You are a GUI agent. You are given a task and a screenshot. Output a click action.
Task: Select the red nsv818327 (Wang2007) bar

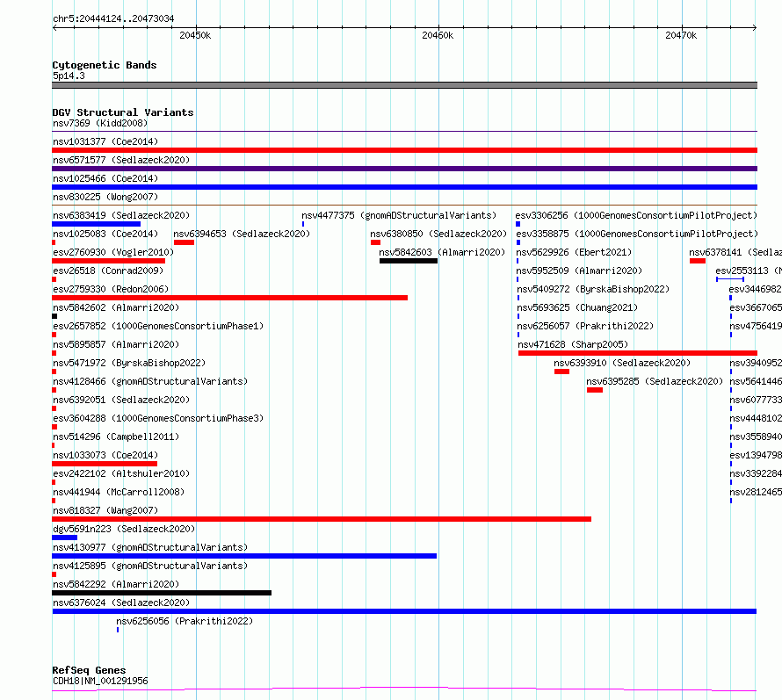tap(322, 519)
